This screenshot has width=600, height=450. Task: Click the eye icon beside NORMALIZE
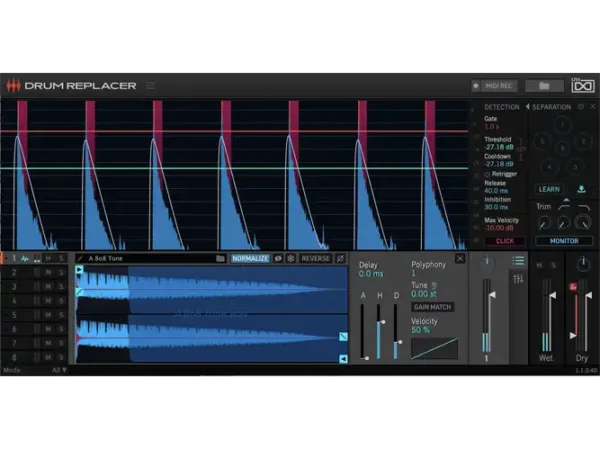278,259
